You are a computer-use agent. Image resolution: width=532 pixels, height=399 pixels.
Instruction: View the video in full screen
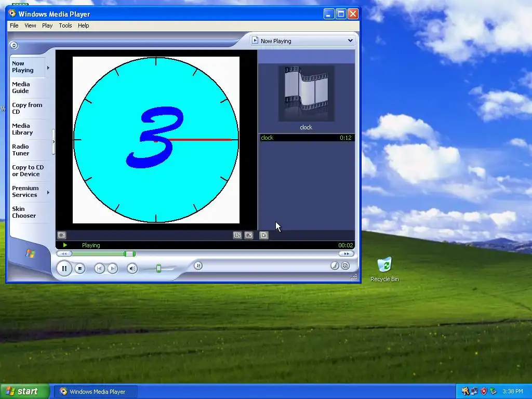pyautogui.click(x=249, y=235)
